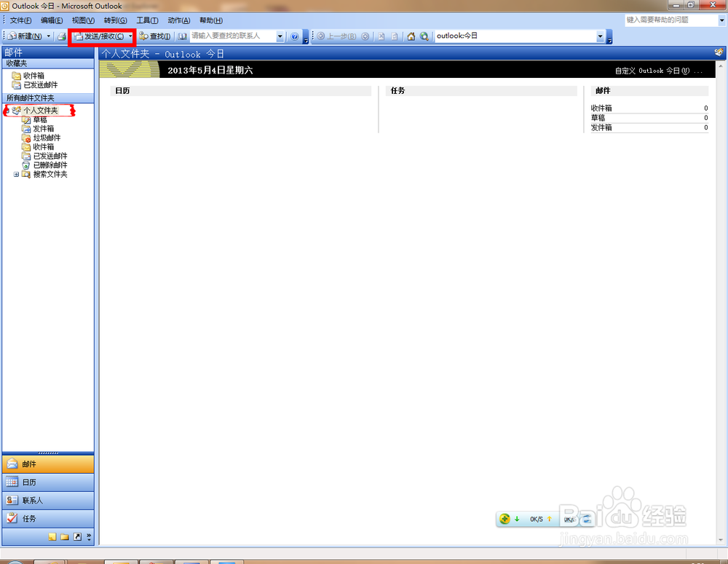This screenshot has height=564, width=728.
Task: Expand the 搜索文件夹 tree node
Action: 16,175
